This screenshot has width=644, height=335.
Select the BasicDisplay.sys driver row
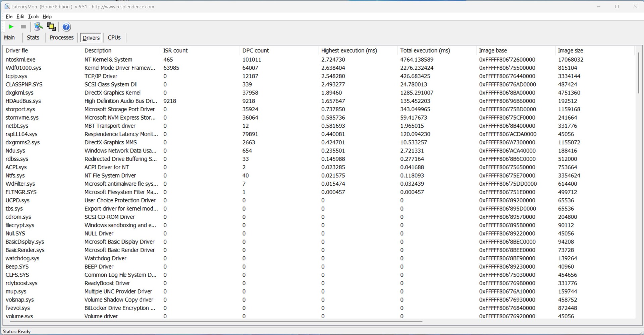[x=319, y=242]
